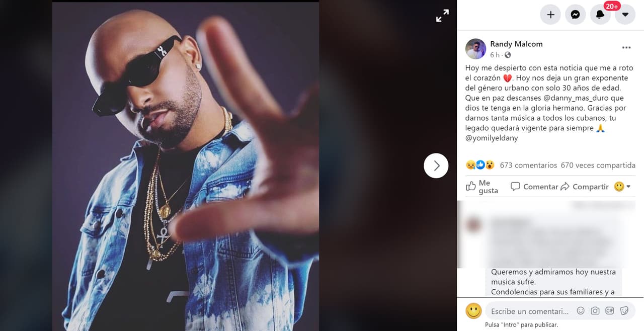View the emoji reactions on the post
644x331 pixels.
479,164
